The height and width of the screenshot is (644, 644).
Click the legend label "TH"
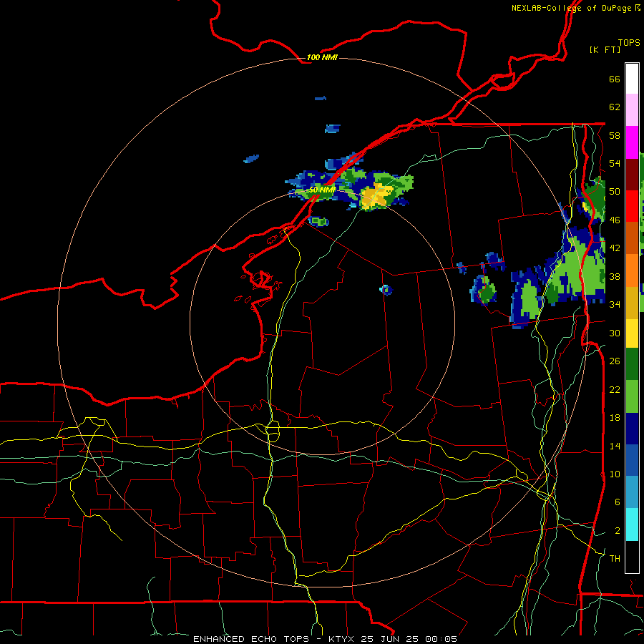[x=615, y=558]
